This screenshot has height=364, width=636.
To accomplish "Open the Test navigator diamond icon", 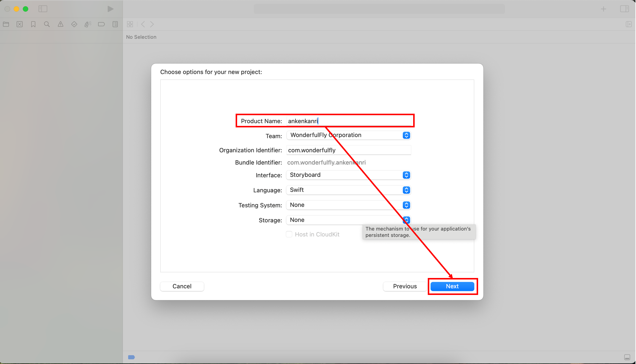I will pyautogui.click(x=74, y=24).
